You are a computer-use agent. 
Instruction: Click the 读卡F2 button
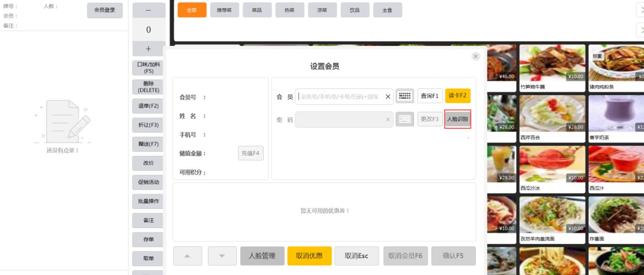(457, 96)
